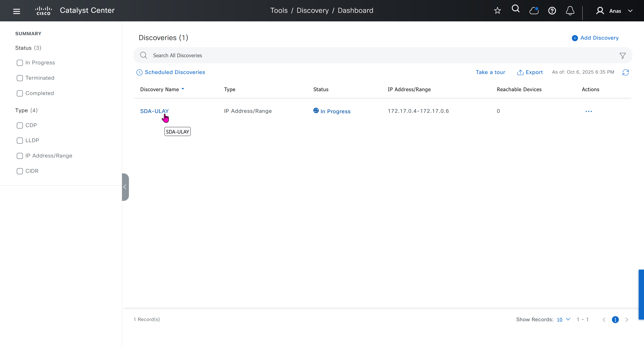Go to Discovery in the breadcrumb
Viewport: 644px width, 347px height.
point(313,10)
